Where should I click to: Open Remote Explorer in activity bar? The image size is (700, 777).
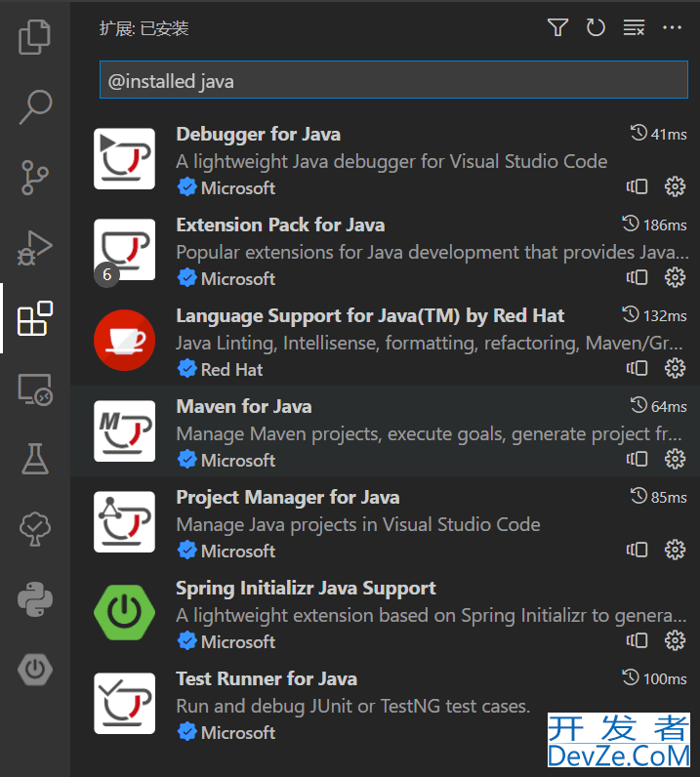35,389
